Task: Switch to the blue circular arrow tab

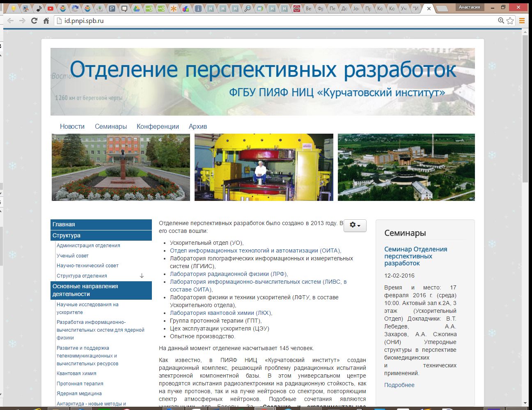Action: coord(75,8)
